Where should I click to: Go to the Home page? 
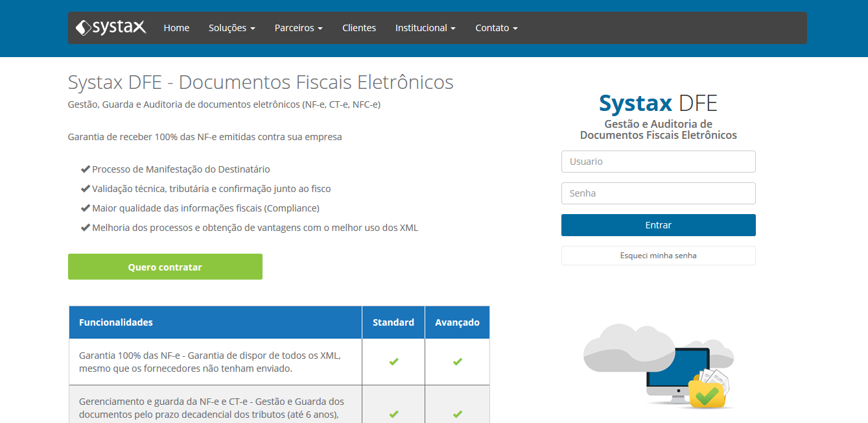click(x=176, y=28)
